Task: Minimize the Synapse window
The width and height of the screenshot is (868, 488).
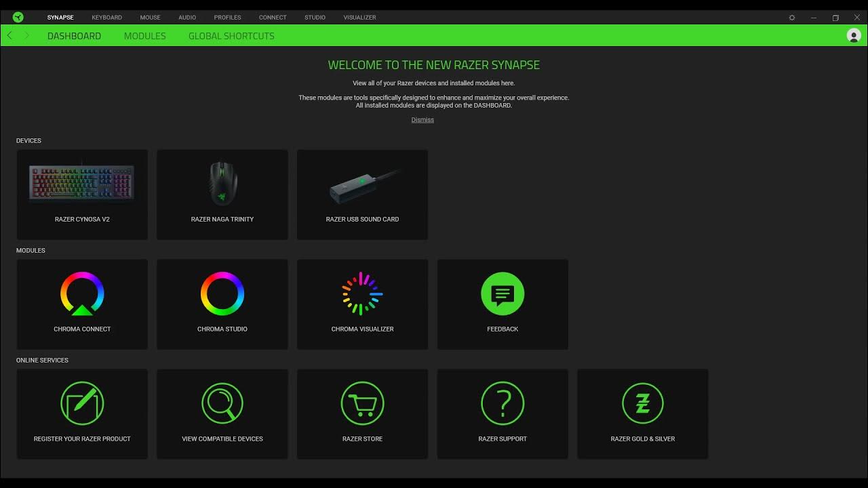Action: 814,18
